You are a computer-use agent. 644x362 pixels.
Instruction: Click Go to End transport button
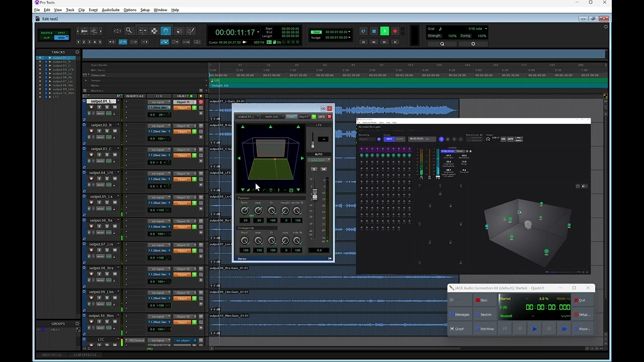[395, 42]
